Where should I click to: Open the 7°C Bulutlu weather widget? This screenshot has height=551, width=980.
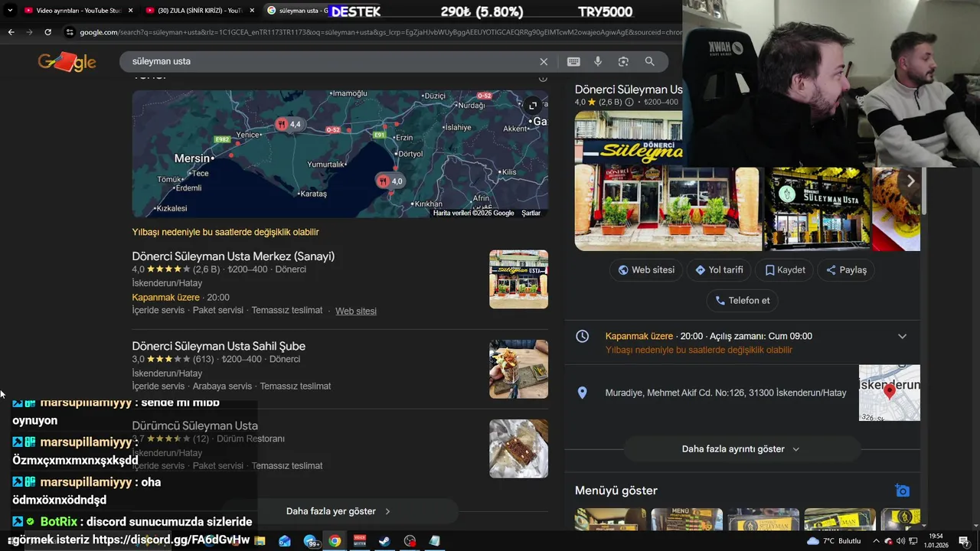pyautogui.click(x=834, y=541)
